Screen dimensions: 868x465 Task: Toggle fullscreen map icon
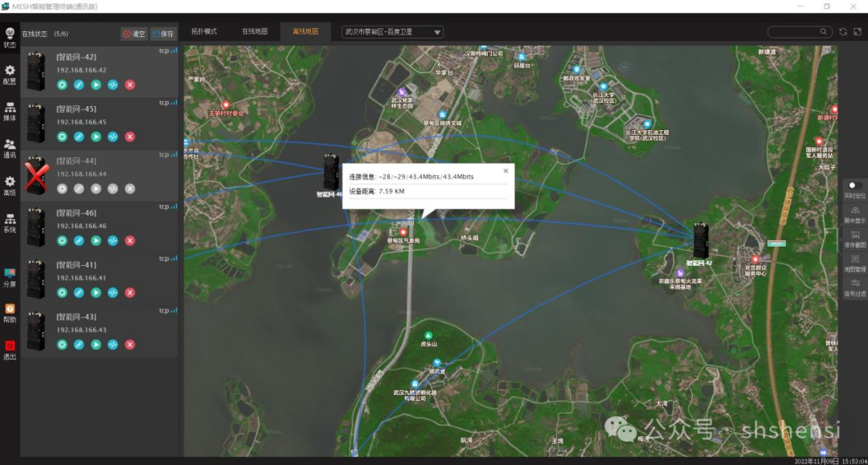point(858,32)
